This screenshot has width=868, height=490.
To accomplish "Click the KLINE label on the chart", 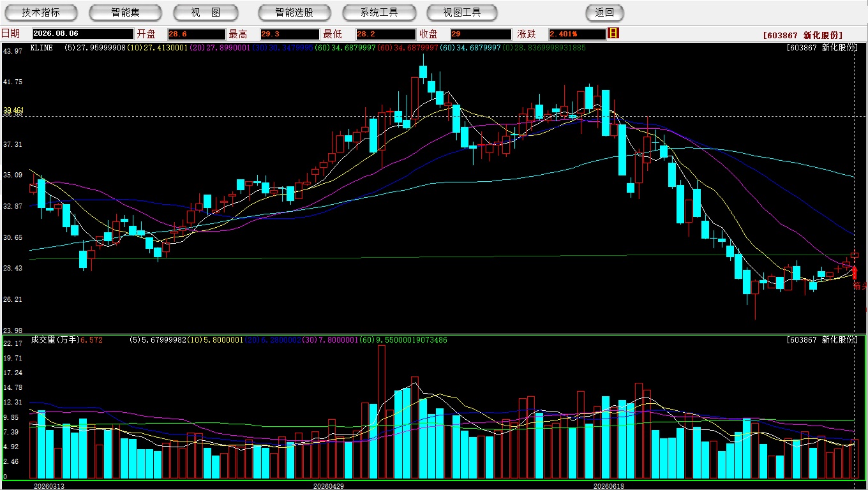I will point(41,48).
